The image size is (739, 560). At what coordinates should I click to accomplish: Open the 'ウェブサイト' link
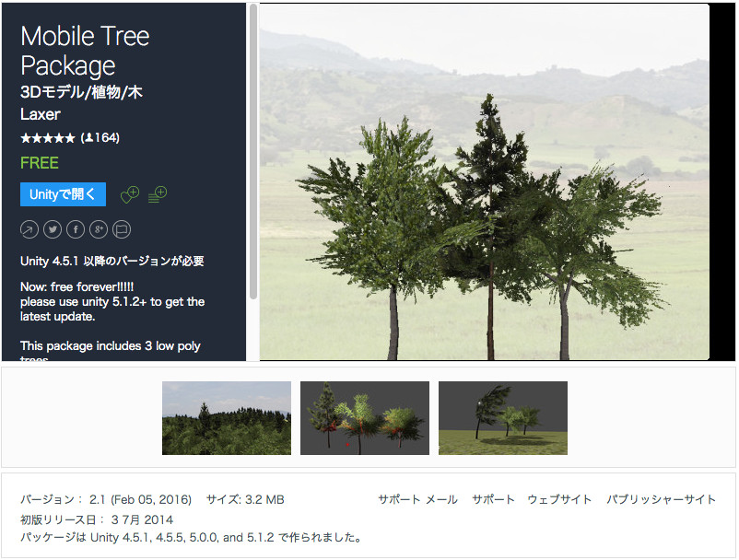click(559, 500)
